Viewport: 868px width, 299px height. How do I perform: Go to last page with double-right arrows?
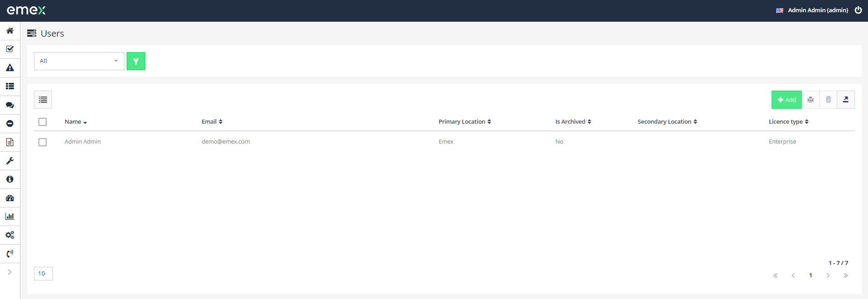[x=846, y=275]
